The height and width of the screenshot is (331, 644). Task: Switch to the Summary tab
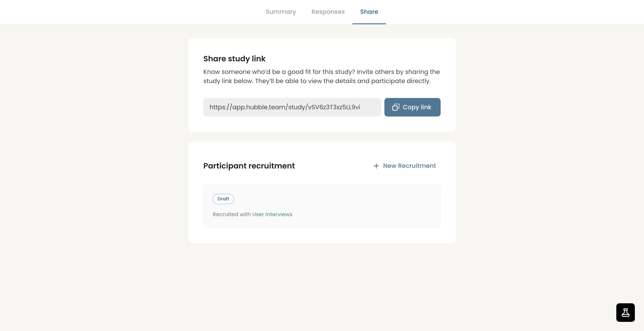[x=281, y=12]
